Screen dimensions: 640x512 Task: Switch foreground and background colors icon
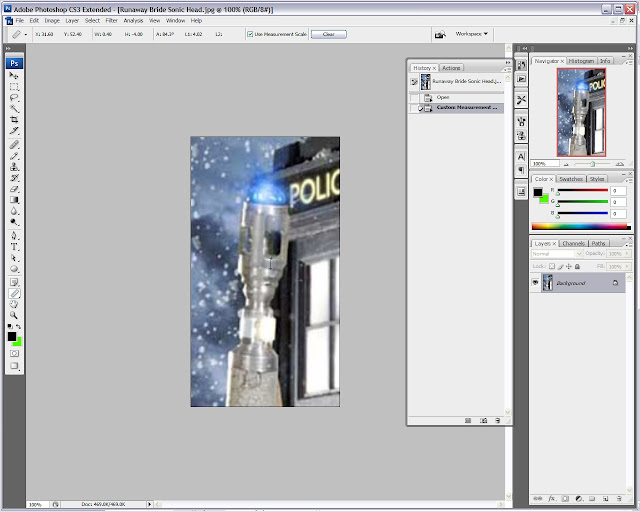click(x=18, y=326)
